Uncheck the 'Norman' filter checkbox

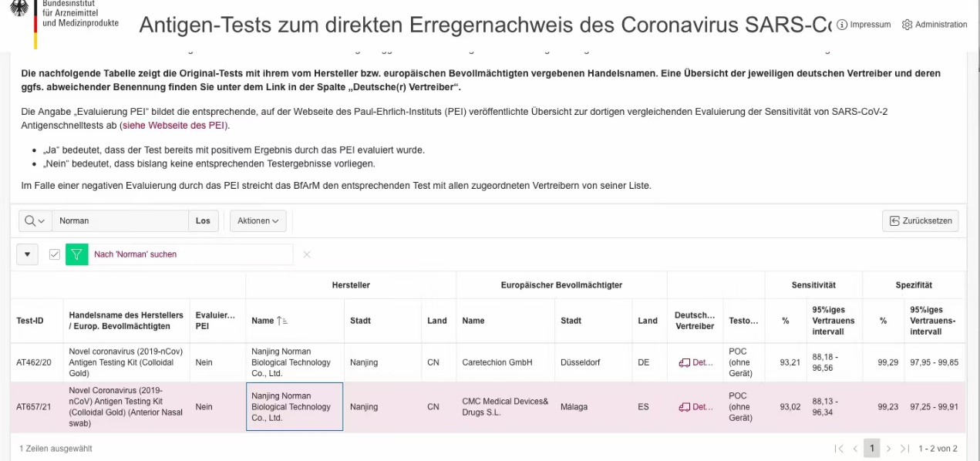pyautogui.click(x=55, y=254)
